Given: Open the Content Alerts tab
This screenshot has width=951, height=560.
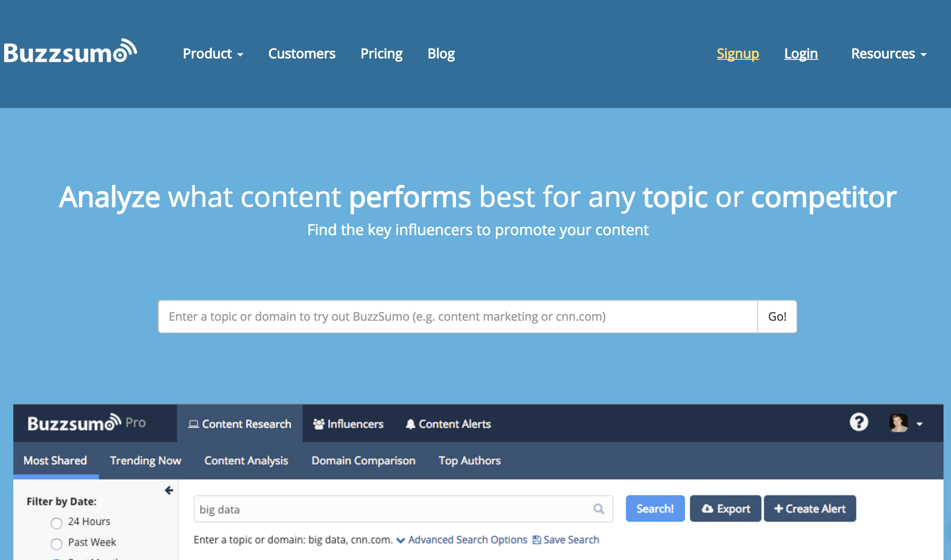Looking at the screenshot, I should pyautogui.click(x=448, y=424).
